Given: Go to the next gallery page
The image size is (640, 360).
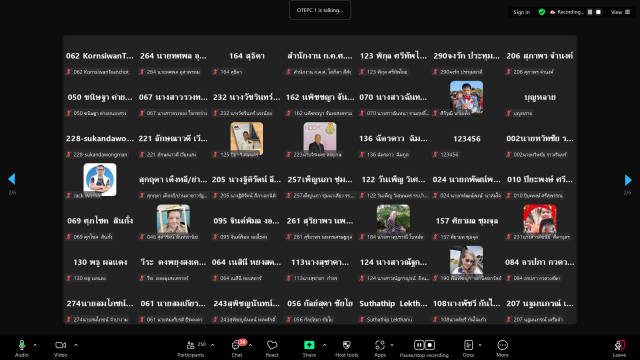Looking at the screenshot, I should click(x=628, y=180).
